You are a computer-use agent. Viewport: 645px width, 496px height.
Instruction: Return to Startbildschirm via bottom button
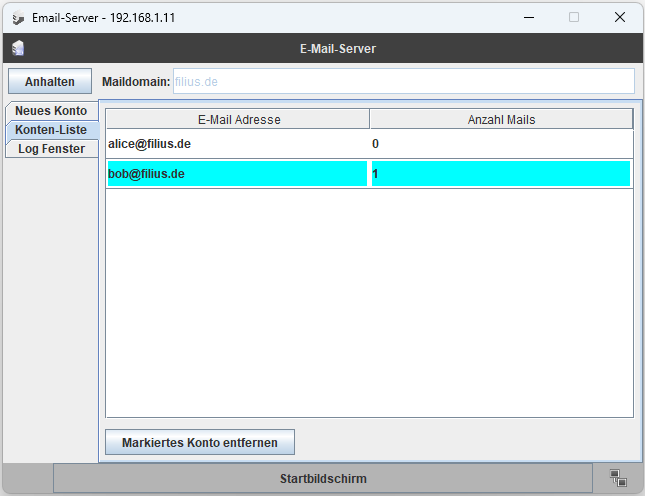323,479
